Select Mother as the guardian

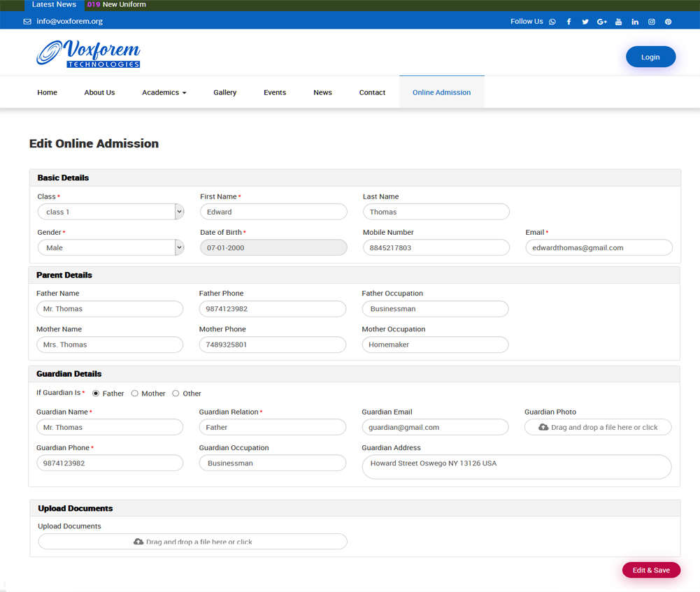[135, 394]
